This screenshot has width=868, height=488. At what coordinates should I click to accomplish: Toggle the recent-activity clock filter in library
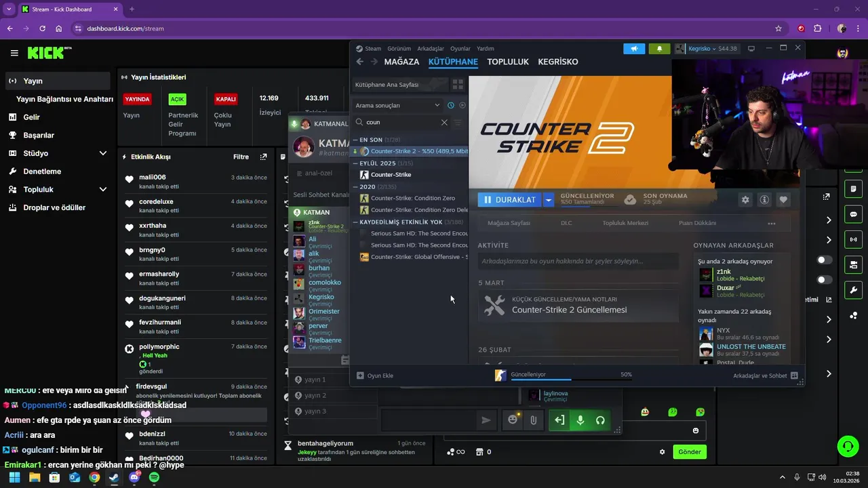tap(451, 105)
